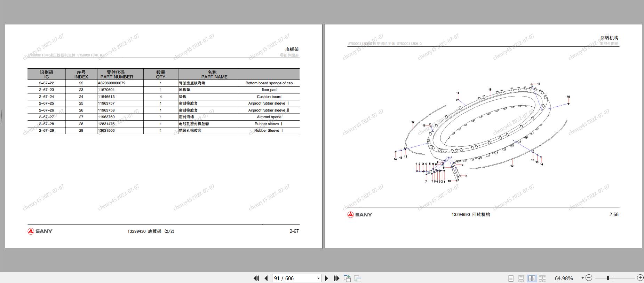Click the 底板架 heading on left page

tap(292, 49)
